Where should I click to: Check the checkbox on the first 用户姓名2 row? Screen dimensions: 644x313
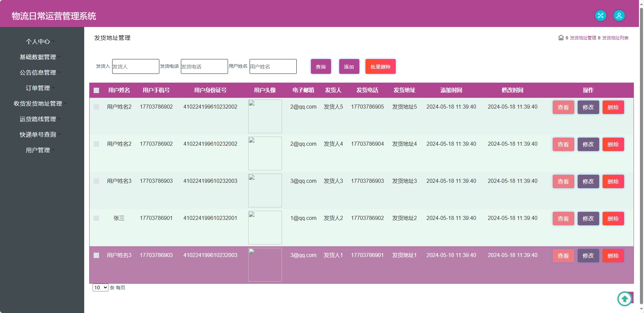coord(96,107)
